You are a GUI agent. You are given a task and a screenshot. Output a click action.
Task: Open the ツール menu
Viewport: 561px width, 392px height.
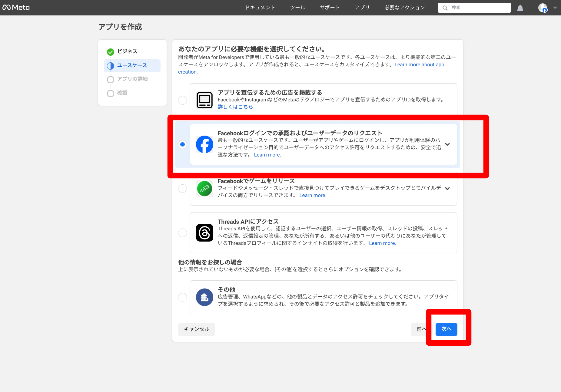tap(297, 8)
